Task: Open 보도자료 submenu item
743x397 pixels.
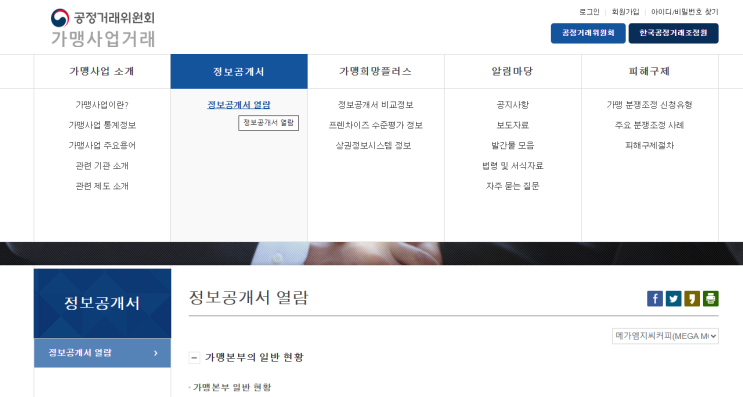Action: click(513, 125)
